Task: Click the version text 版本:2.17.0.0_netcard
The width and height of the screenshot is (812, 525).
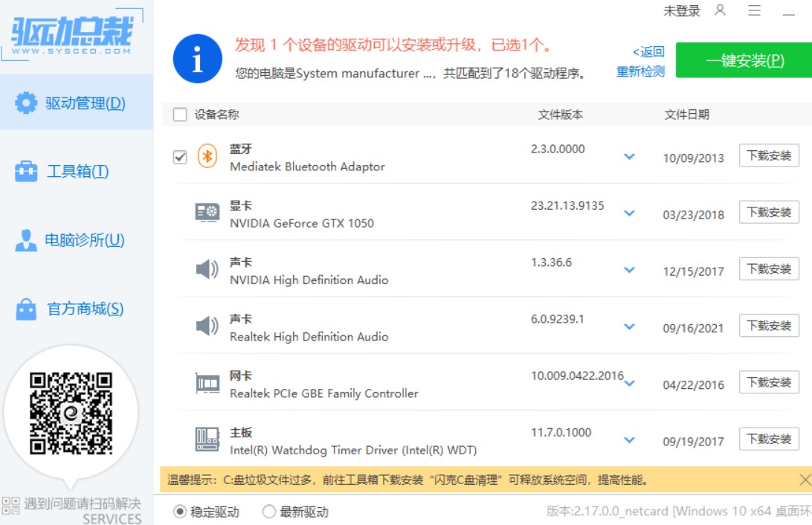Action: (607, 512)
